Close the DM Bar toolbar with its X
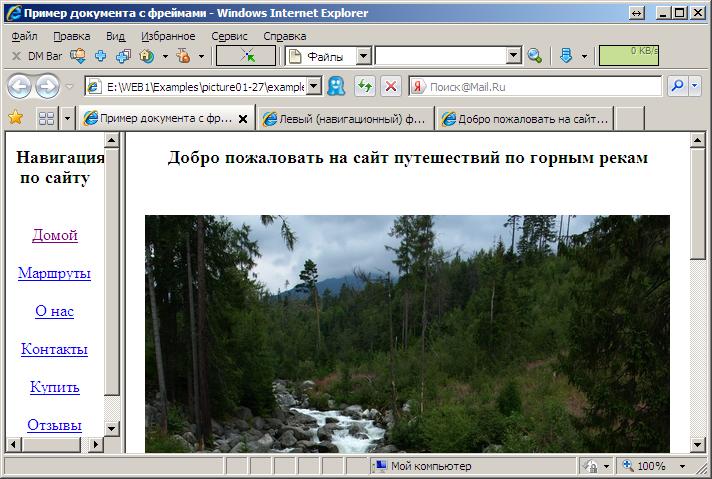The width and height of the screenshot is (712, 479). [x=16, y=56]
